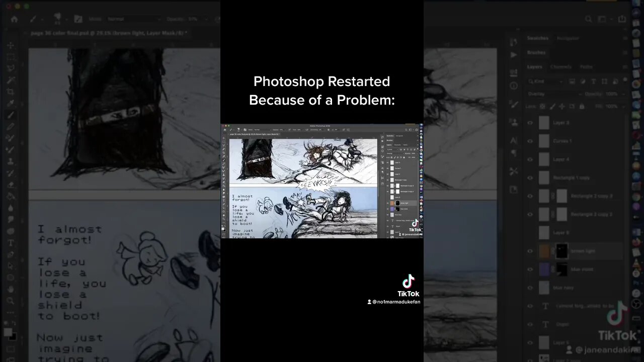Open the Info panel icon in the background
Image resolution: width=644 pixels, height=362 pixels.
pyautogui.click(x=513, y=84)
